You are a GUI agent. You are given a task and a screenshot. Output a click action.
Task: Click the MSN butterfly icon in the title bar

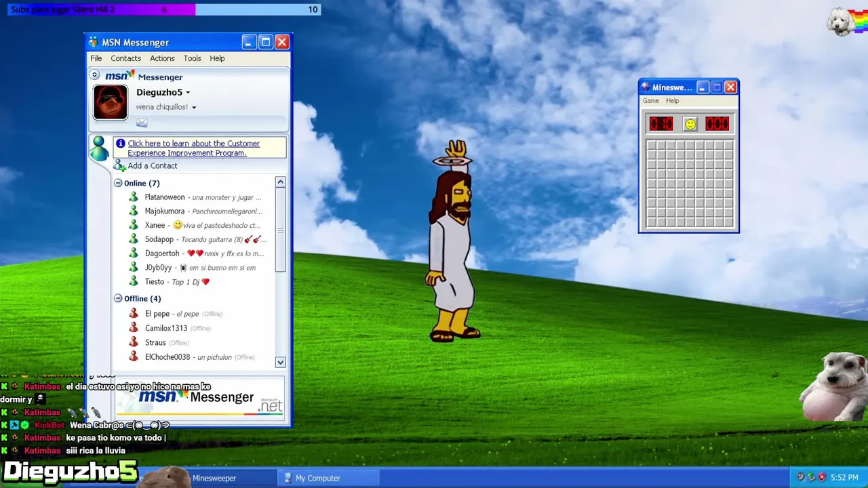pos(94,43)
